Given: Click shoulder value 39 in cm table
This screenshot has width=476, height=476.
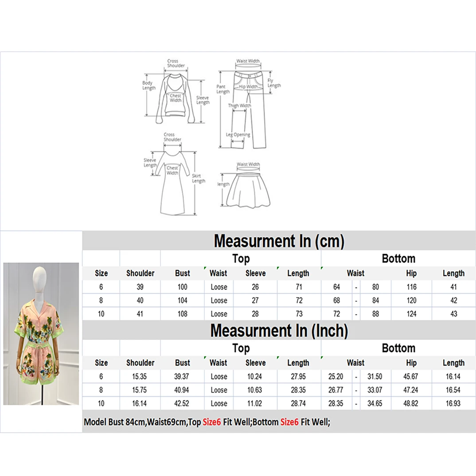Looking at the screenshot, I should pyautogui.click(x=140, y=287).
